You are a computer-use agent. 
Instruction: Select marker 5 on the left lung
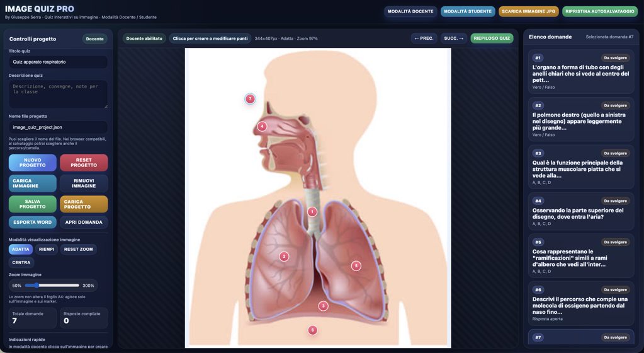click(356, 266)
